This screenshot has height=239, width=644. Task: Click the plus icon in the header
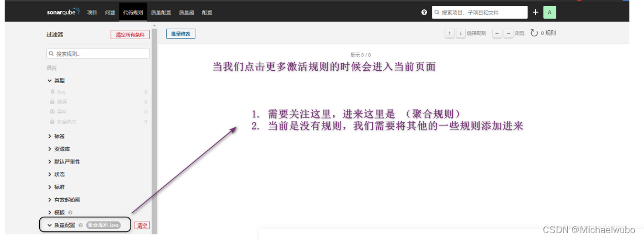(x=535, y=12)
